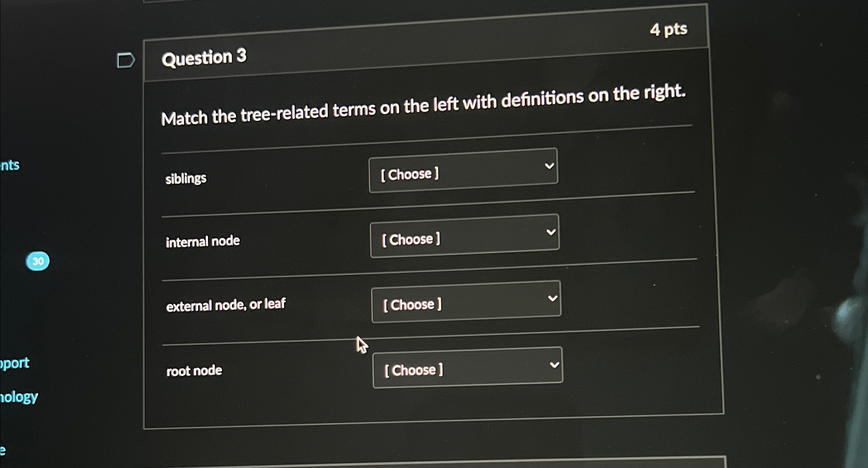Click the circular 30 progress indicator

(x=39, y=260)
